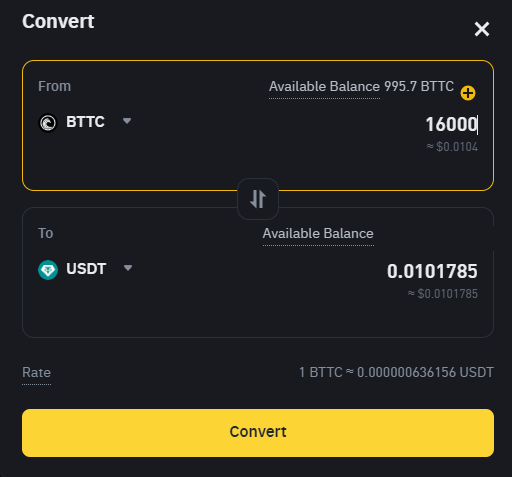
Task: Click the ≈ $0.0101785 estimate text
Action: tap(443, 294)
